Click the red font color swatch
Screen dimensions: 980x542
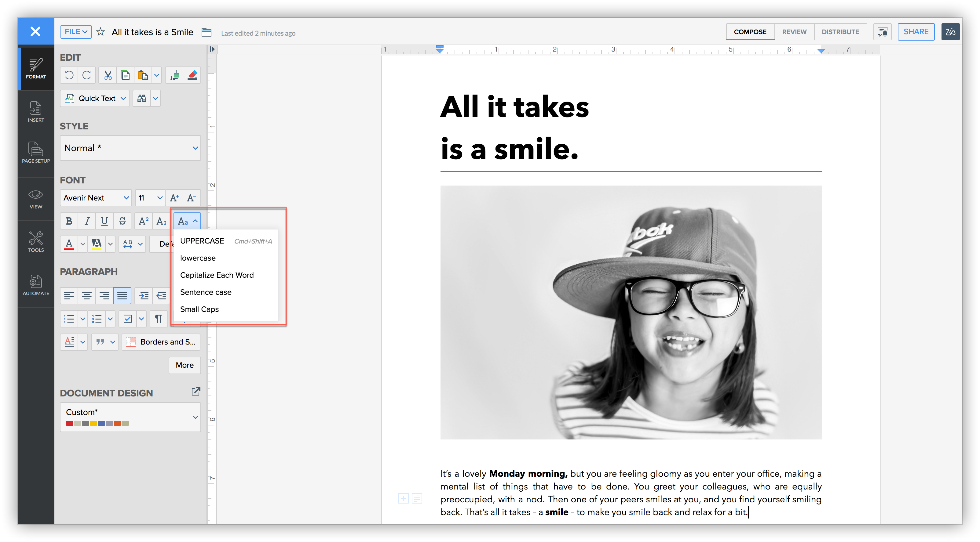pyautogui.click(x=69, y=244)
